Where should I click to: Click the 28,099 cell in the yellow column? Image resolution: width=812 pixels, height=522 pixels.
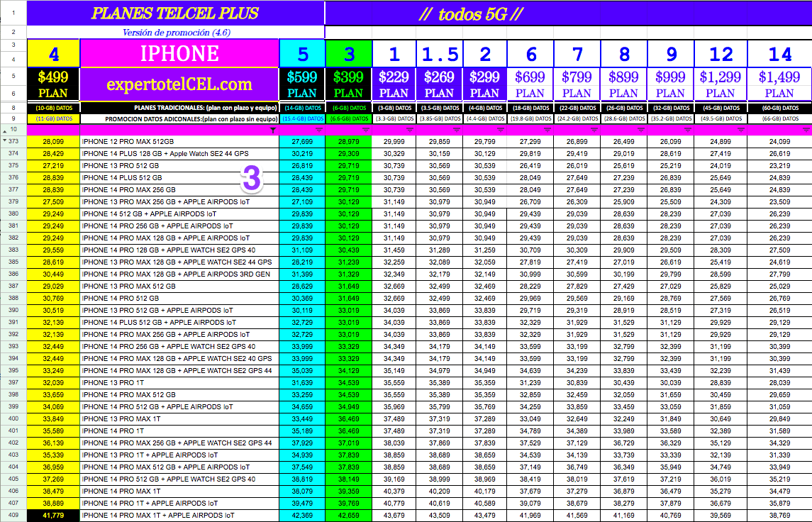[x=52, y=141]
